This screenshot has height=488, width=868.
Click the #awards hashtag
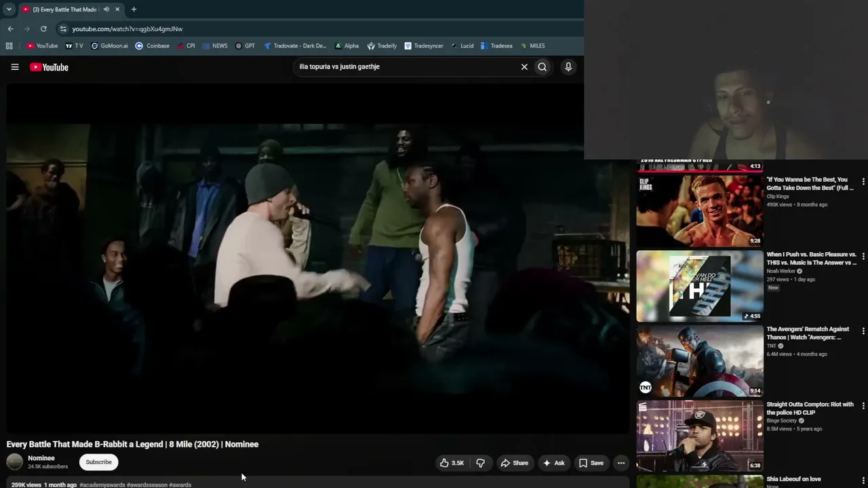[x=180, y=485]
